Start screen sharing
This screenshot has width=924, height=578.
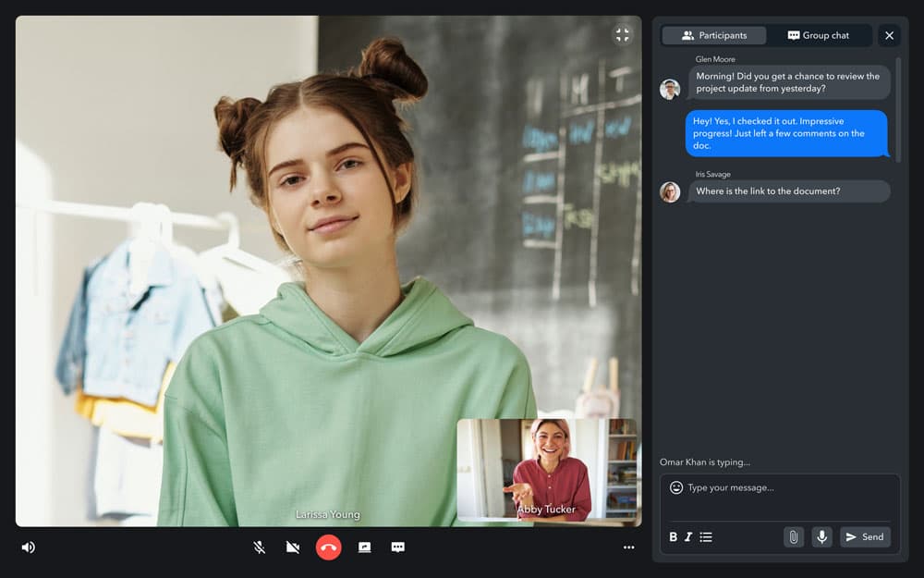[x=364, y=547]
